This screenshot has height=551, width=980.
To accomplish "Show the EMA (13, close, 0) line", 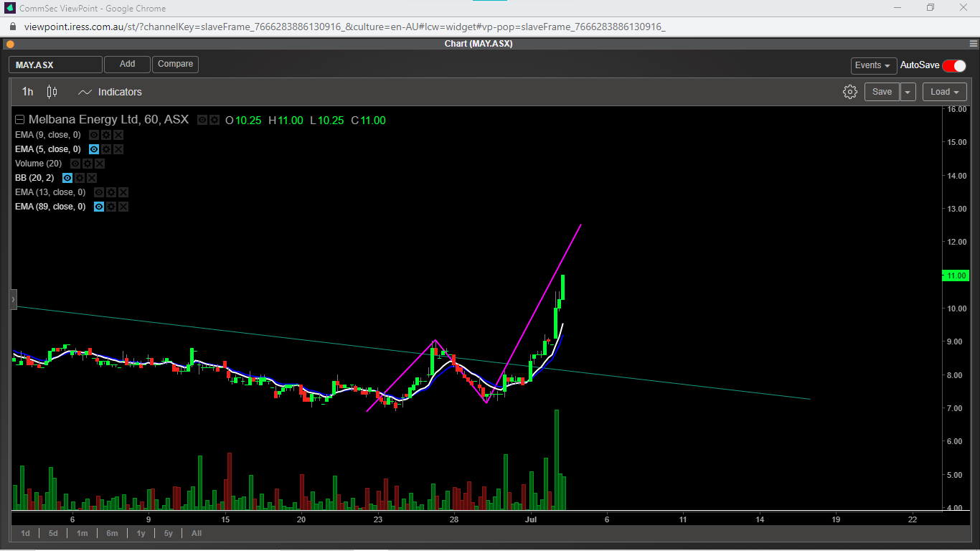I will tap(99, 192).
